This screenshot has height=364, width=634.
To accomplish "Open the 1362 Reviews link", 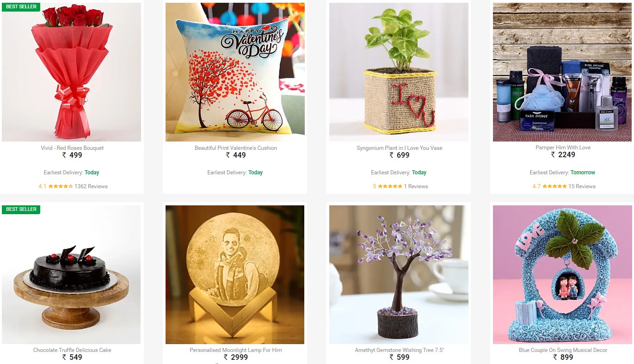I will click(x=91, y=186).
